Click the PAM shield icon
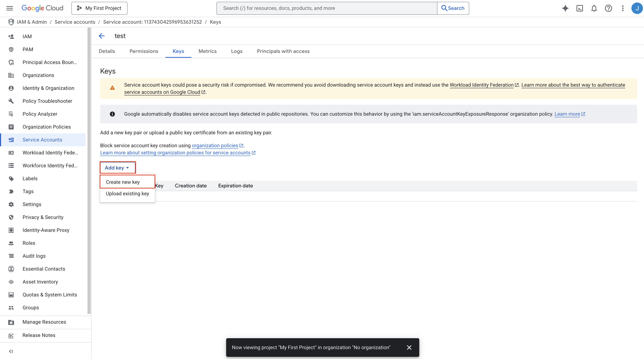644x359 pixels. pos(11,49)
